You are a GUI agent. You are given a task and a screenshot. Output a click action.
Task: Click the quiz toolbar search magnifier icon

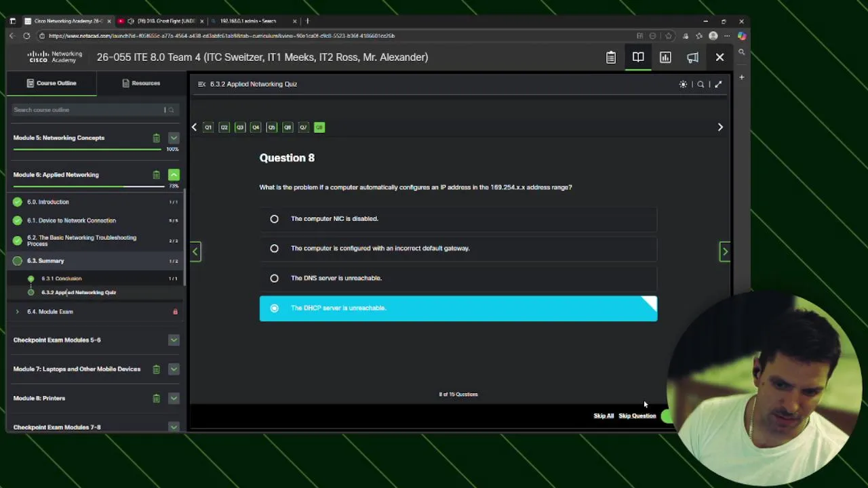(x=701, y=84)
